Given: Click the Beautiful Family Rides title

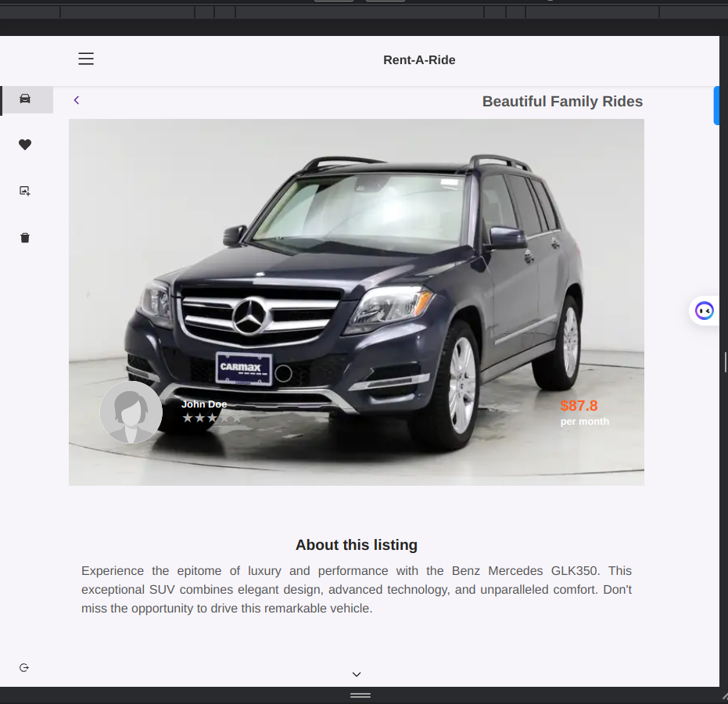Looking at the screenshot, I should point(562,101).
